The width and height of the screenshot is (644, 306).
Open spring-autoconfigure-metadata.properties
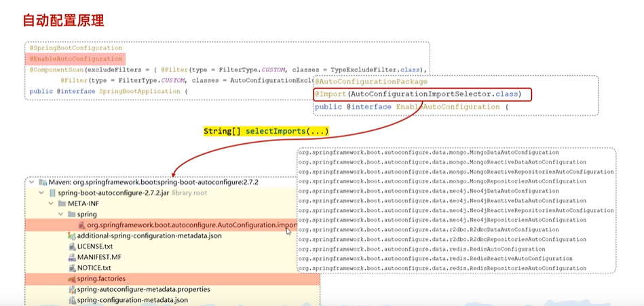[x=144, y=289]
